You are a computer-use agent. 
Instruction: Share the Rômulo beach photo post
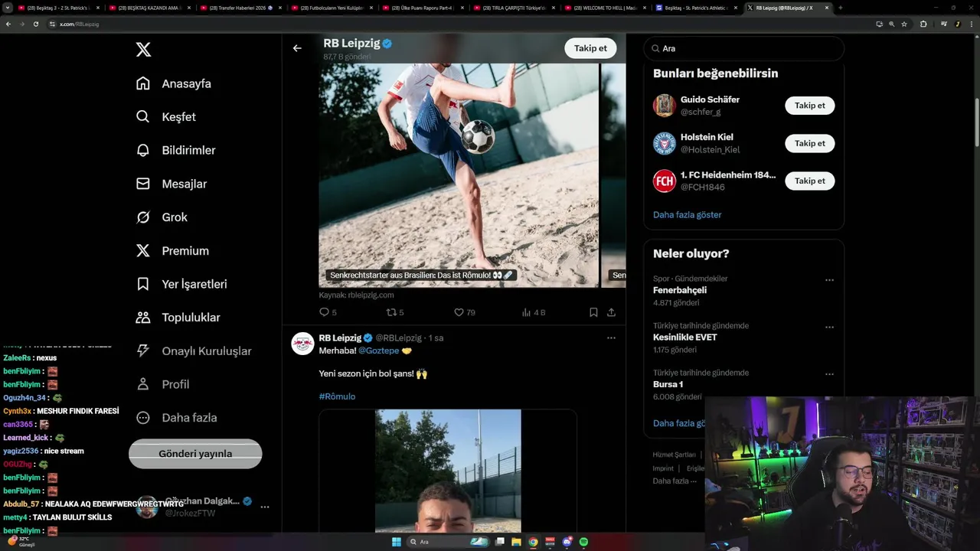pos(611,312)
